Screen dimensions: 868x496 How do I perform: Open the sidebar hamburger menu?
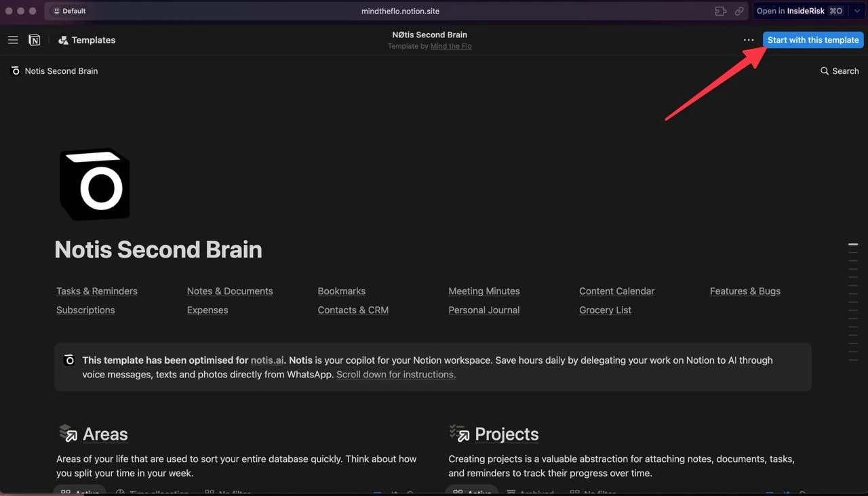point(13,40)
